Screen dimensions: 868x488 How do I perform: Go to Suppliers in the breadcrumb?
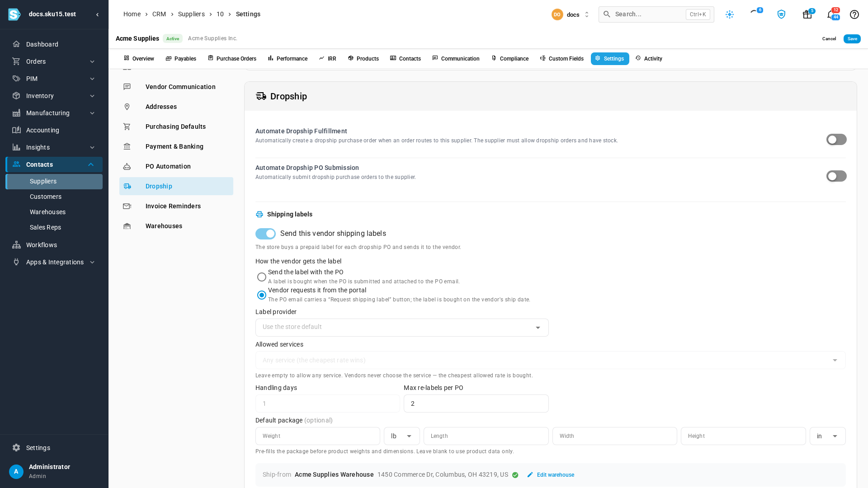tap(191, 14)
